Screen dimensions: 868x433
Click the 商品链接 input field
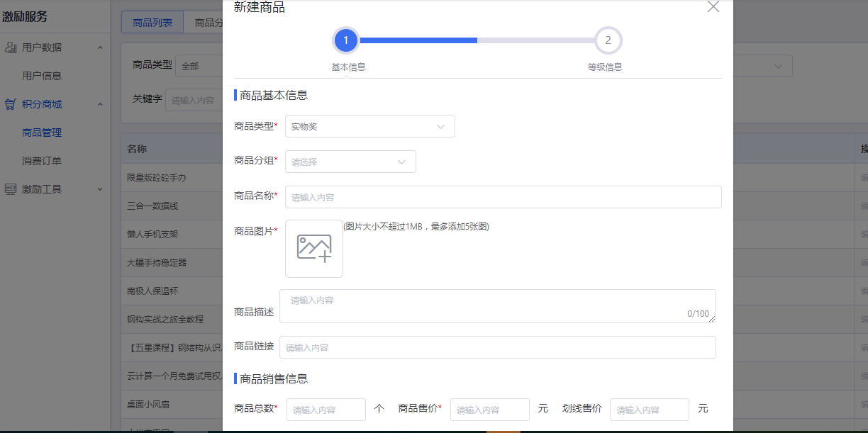(x=497, y=347)
